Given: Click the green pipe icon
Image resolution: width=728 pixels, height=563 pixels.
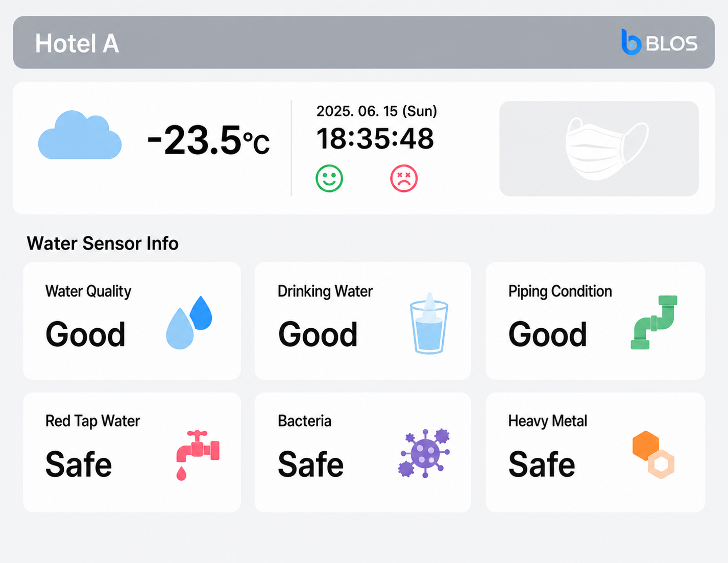Looking at the screenshot, I should tap(654, 322).
